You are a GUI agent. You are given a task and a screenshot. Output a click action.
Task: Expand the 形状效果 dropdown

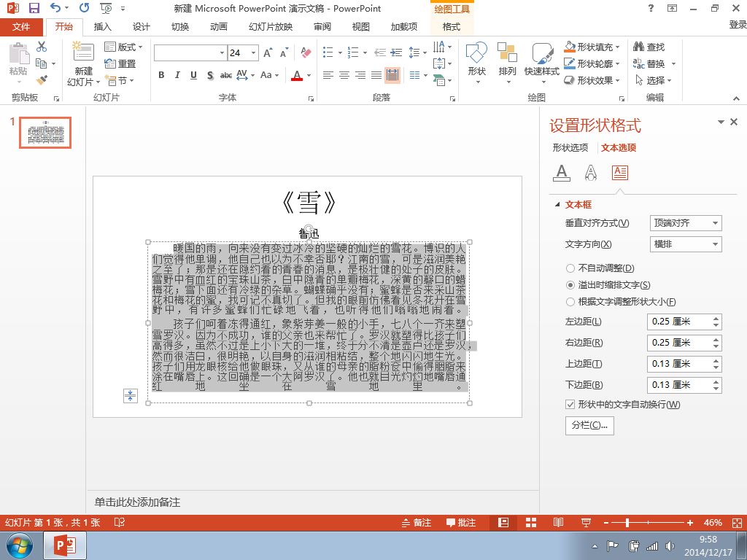tap(617, 80)
